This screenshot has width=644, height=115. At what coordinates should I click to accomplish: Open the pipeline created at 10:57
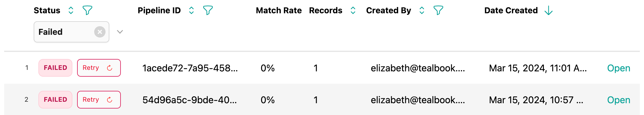click(619, 100)
